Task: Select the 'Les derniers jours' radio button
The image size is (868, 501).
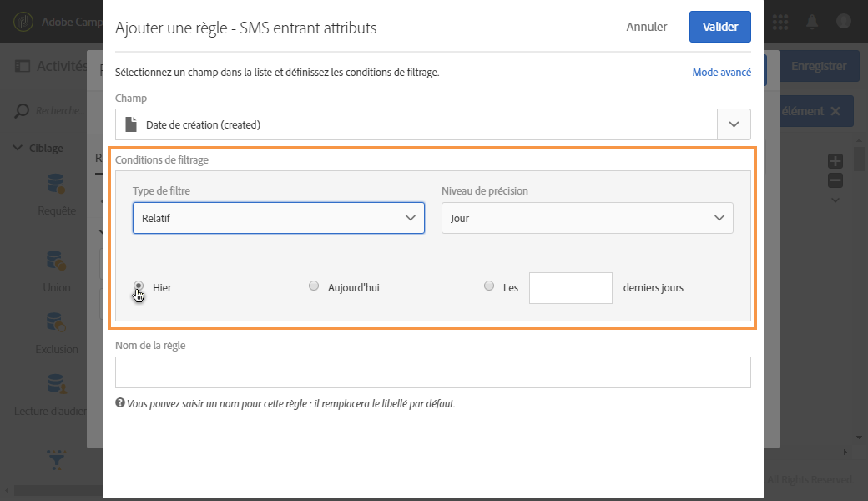Action: click(489, 286)
